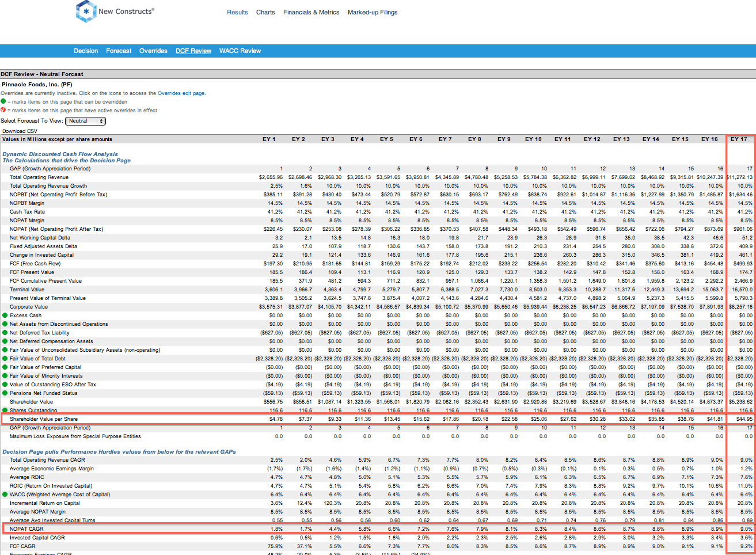The height and width of the screenshot is (555, 756).
Task: Click the FCF CAGR value 75.9%
Action: pyautogui.click(x=275, y=546)
